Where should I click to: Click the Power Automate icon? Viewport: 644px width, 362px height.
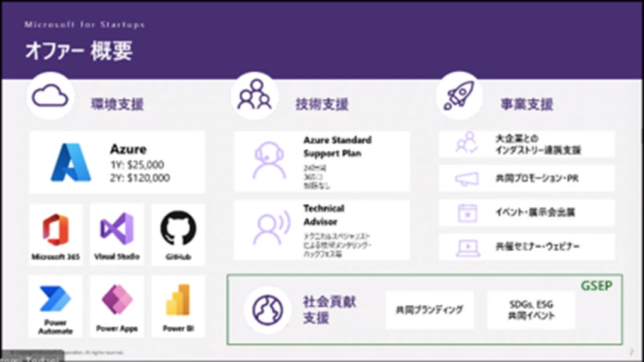55,300
